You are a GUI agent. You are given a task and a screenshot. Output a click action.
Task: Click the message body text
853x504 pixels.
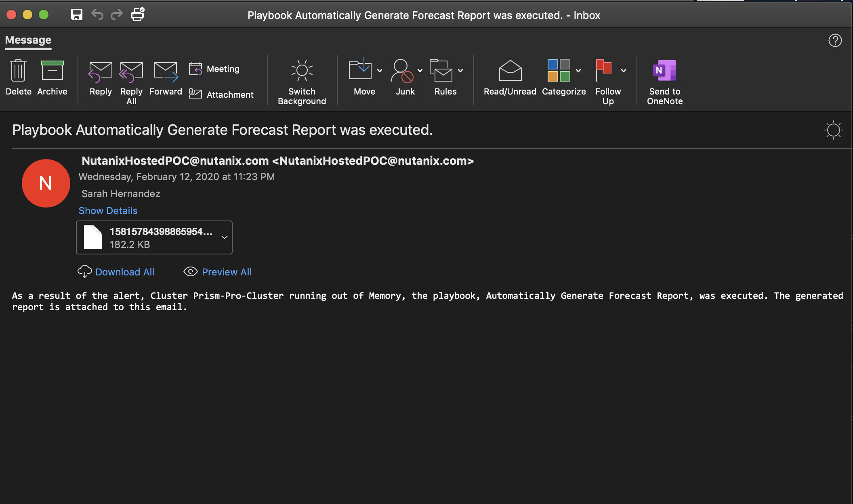point(427,301)
